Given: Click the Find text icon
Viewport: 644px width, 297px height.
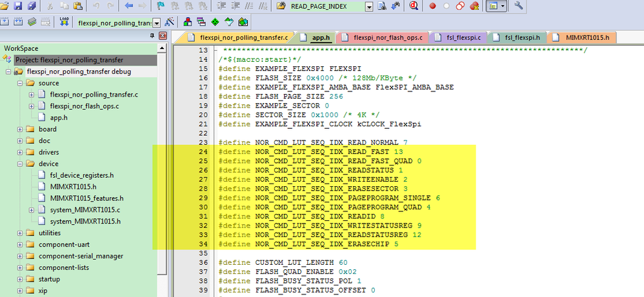Looking at the screenshot, I should click(382, 6).
